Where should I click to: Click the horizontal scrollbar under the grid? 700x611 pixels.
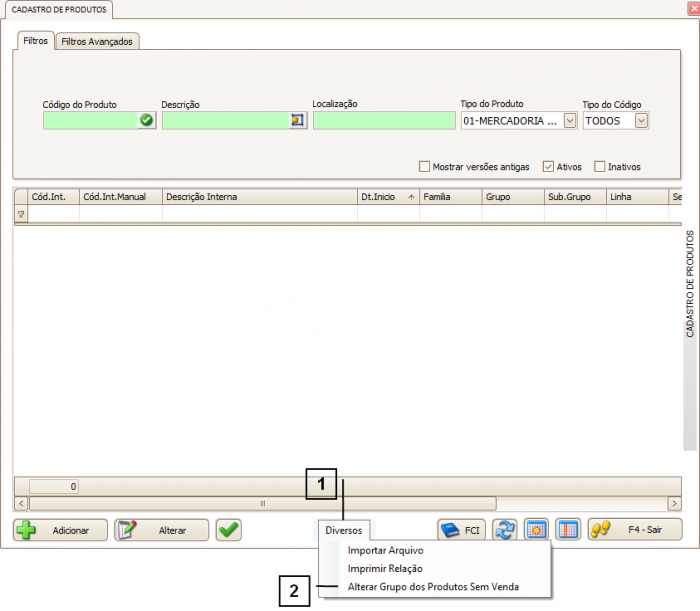pos(262,503)
